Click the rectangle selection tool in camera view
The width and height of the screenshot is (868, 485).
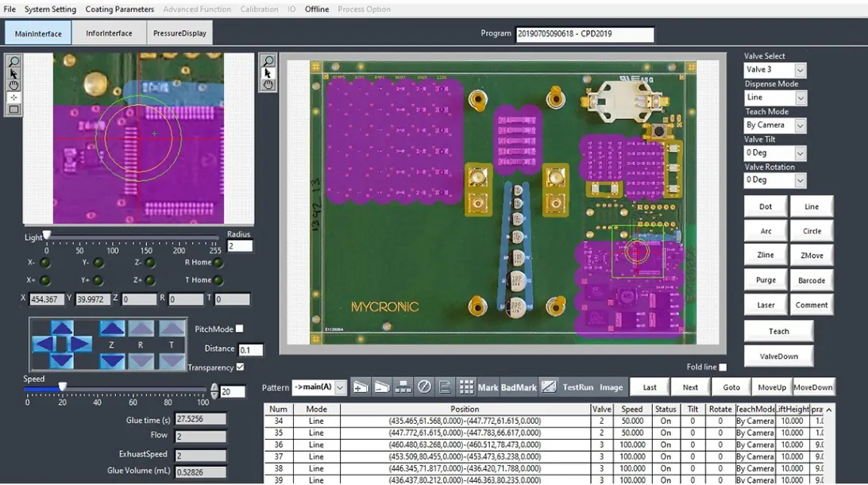pos(14,110)
